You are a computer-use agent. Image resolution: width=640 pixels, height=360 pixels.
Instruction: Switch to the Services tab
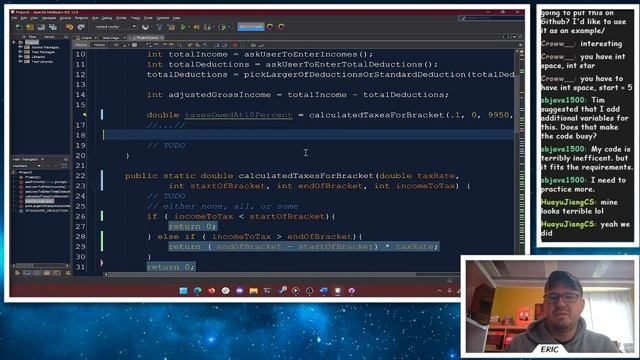click(x=49, y=37)
